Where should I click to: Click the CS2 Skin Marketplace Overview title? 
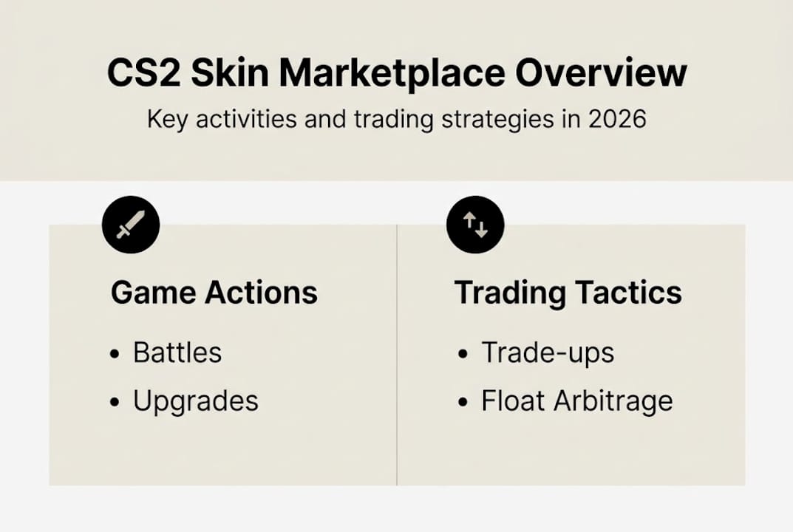click(x=397, y=74)
